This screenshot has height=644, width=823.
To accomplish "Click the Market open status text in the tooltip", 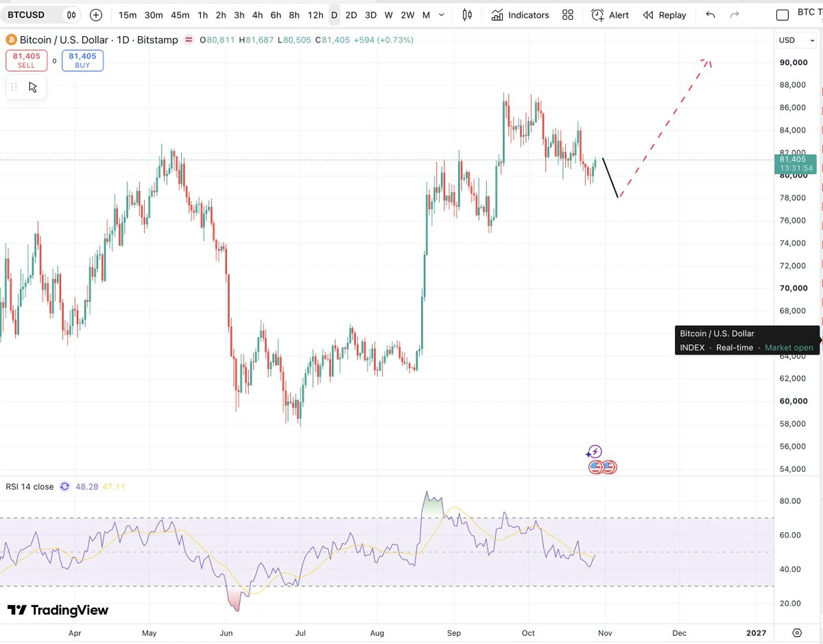I will 789,348.
